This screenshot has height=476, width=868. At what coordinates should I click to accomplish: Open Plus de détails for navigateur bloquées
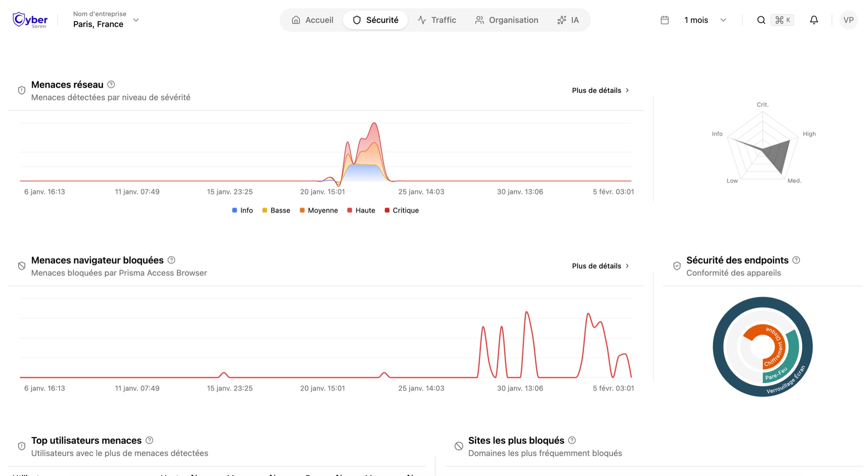coord(601,266)
